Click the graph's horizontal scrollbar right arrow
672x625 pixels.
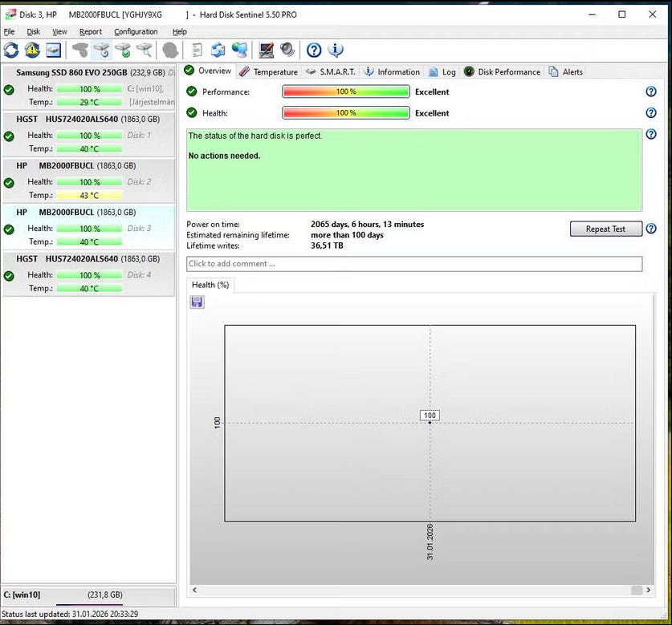coord(650,591)
